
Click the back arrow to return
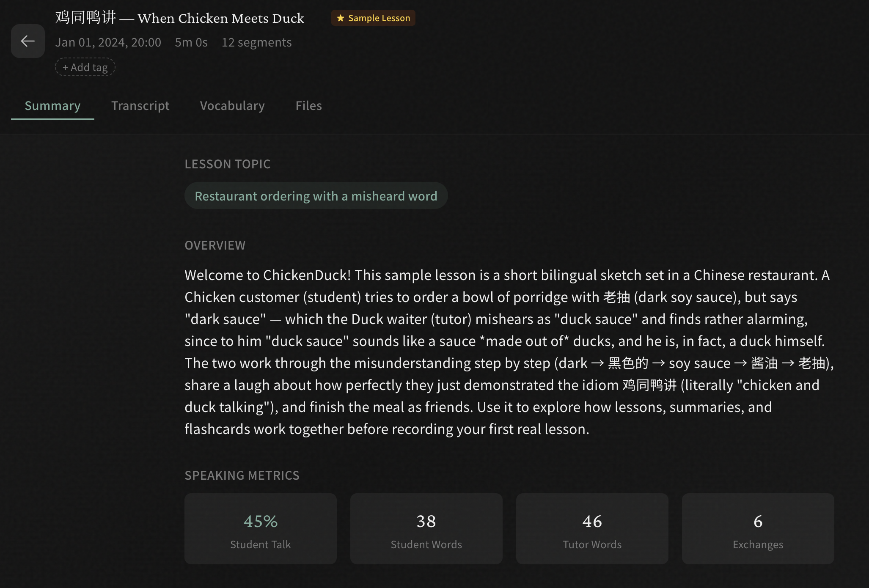click(27, 41)
